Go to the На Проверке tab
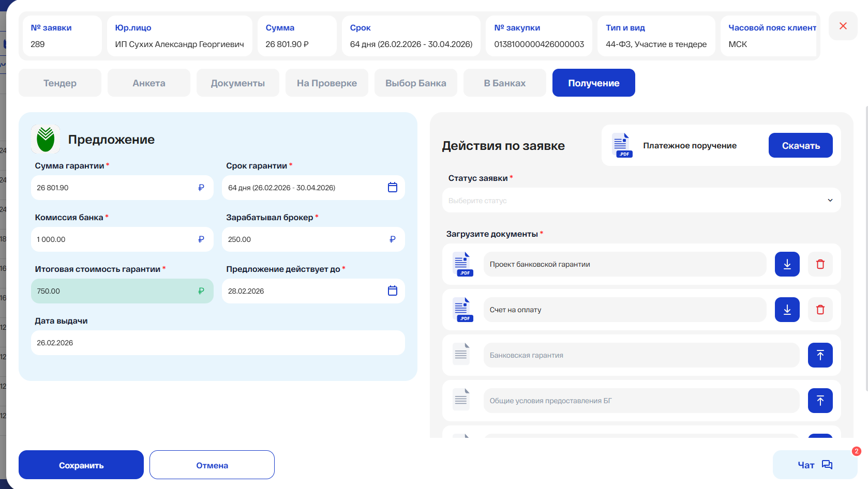 [x=327, y=83]
